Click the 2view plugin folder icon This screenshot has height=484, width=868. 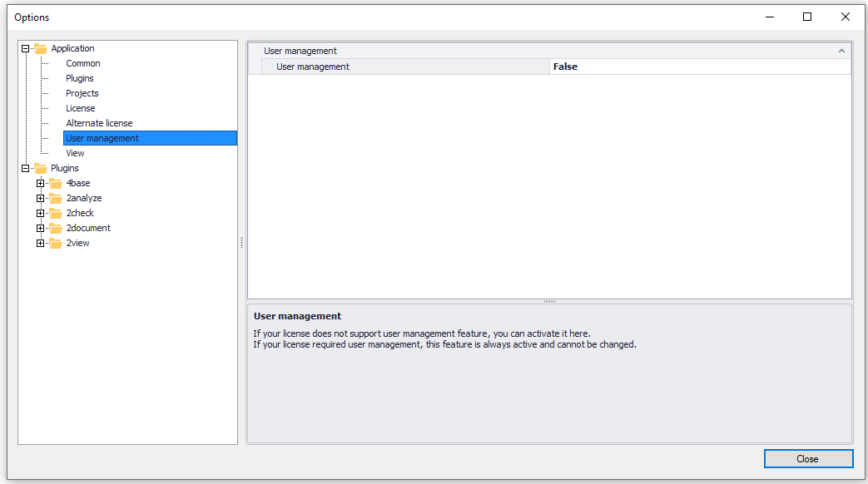pyautogui.click(x=56, y=243)
